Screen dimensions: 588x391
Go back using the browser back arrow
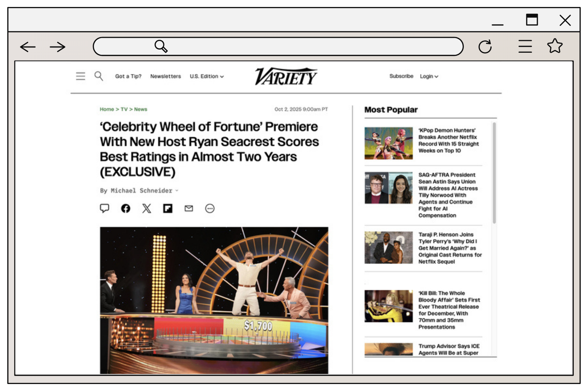[27, 46]
